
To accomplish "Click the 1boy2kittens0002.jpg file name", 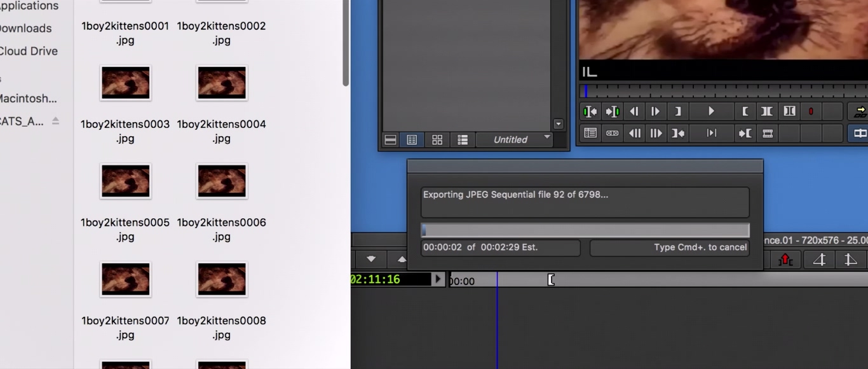I will 222,33.
